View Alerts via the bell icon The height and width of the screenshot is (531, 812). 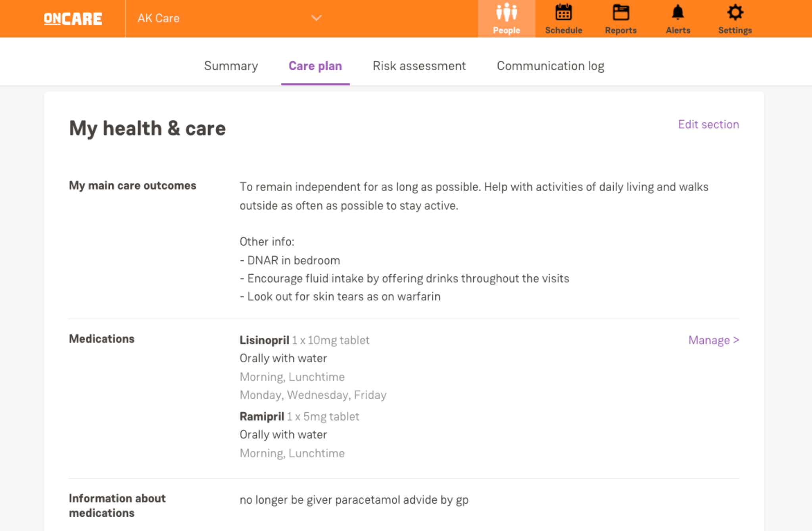click(678, 13)
